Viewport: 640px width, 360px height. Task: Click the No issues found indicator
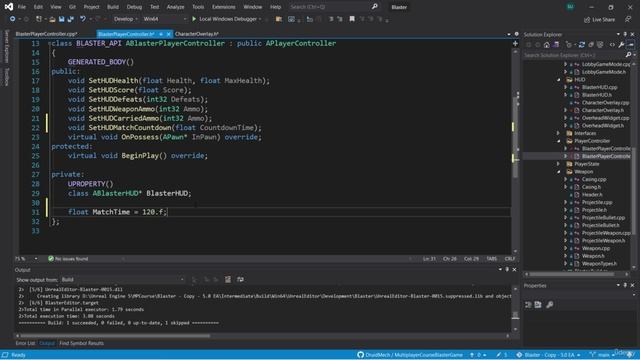click(x=68, y=259)
